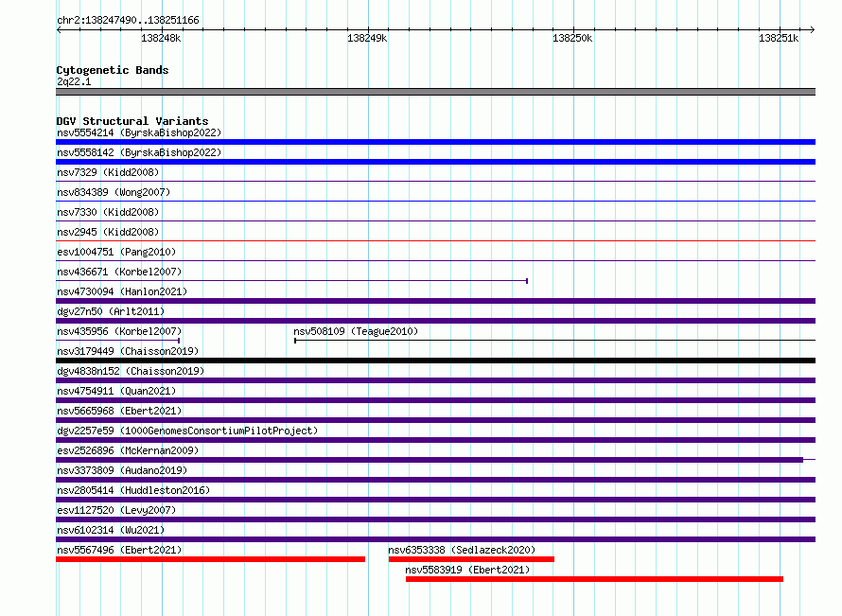Image resolution: width=842 pixels, height=616 pixels.
Task: Click end marker of nsv436671 (Korbel2007)
Action: pos(527,281)
